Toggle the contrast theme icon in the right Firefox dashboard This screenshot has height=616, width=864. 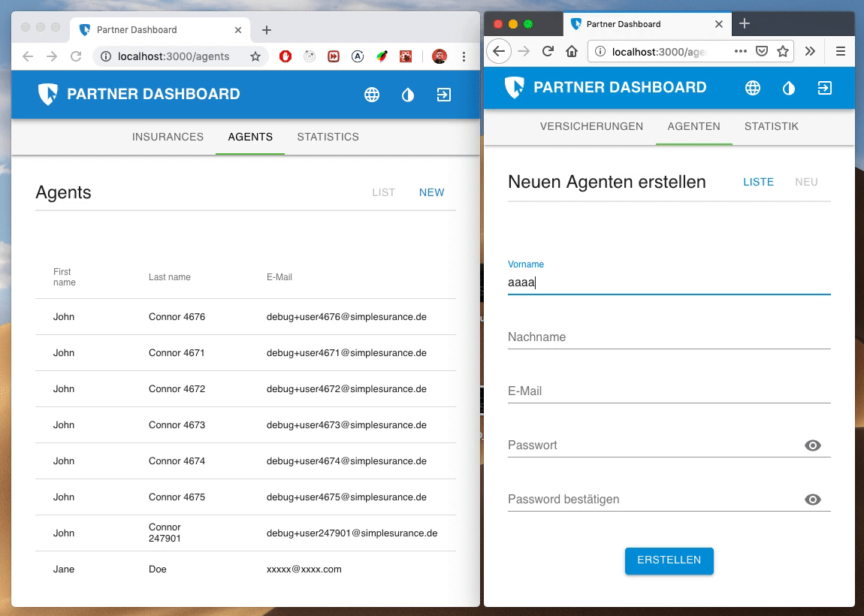click(x=789, y=88)
